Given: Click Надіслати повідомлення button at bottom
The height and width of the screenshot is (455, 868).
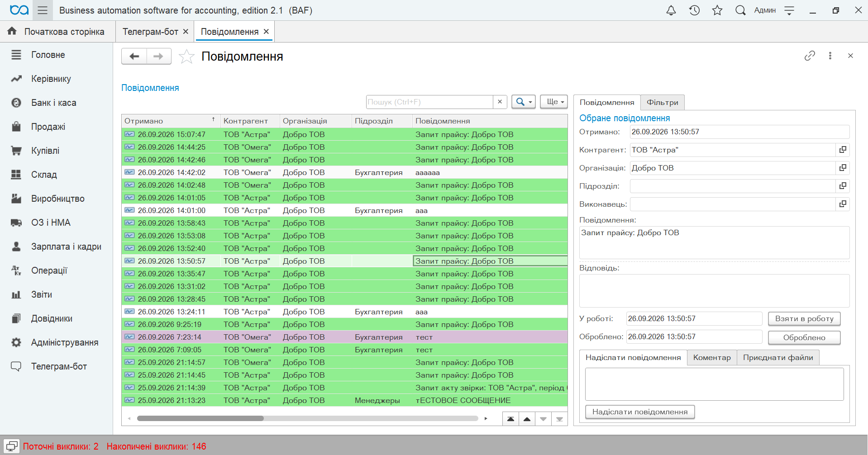Looking at the screenshot, I should [640, 412].
